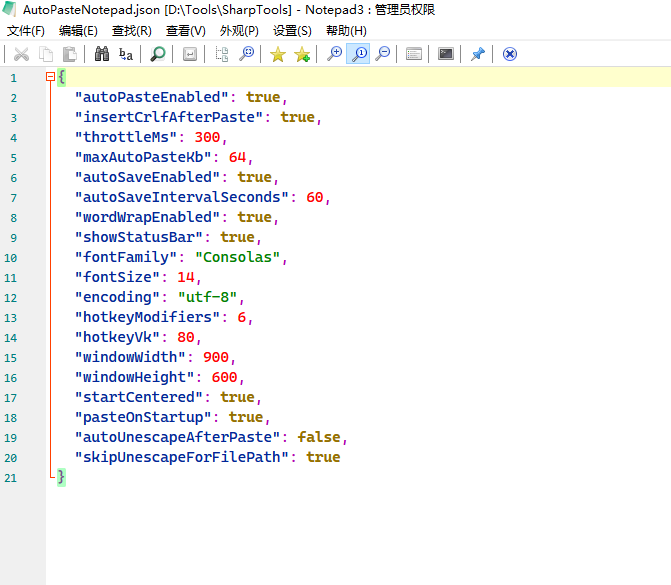The width and height of the screenshot is (671, 585).
Task: Click the "utf-8" encoding value
Action: click(x=207, y=297)
